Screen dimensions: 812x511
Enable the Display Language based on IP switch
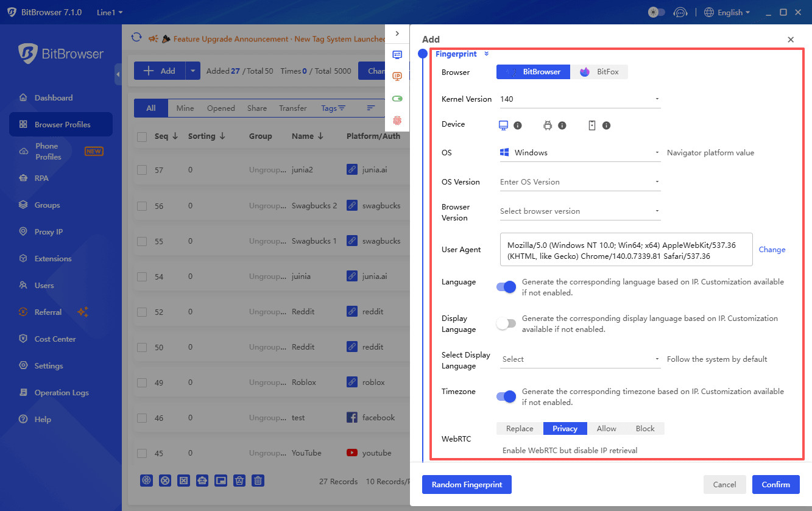[x=506, y=323]
